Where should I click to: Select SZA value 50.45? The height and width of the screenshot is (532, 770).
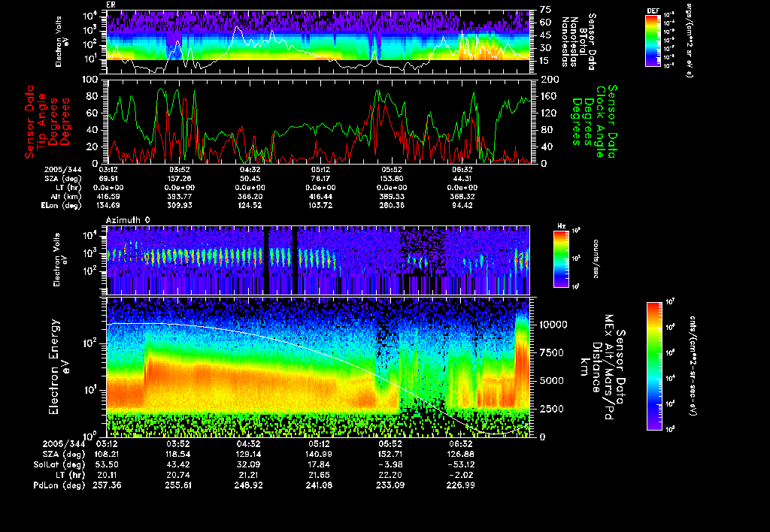coord(250,179)
